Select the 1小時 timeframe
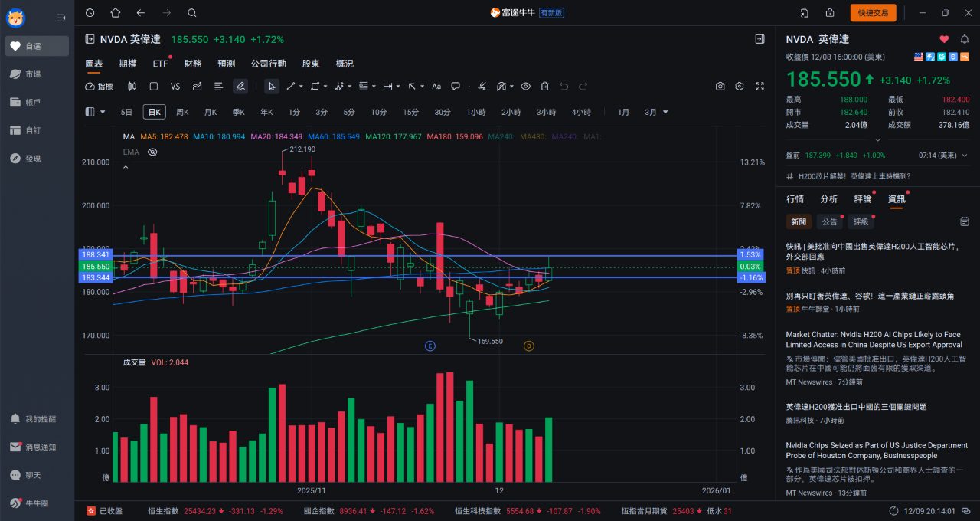980x521 pixels. click(x=476, y=112)
